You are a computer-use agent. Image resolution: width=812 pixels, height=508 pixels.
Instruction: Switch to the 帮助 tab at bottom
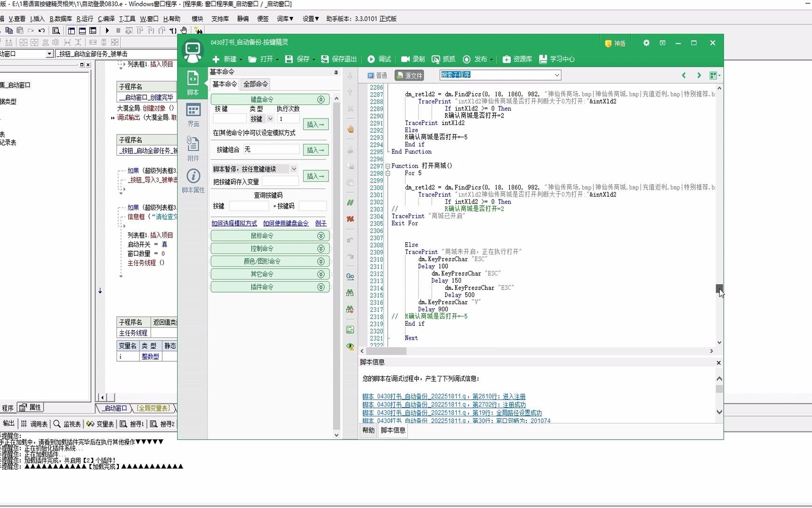pyautogui.click(x=368, y=430)
